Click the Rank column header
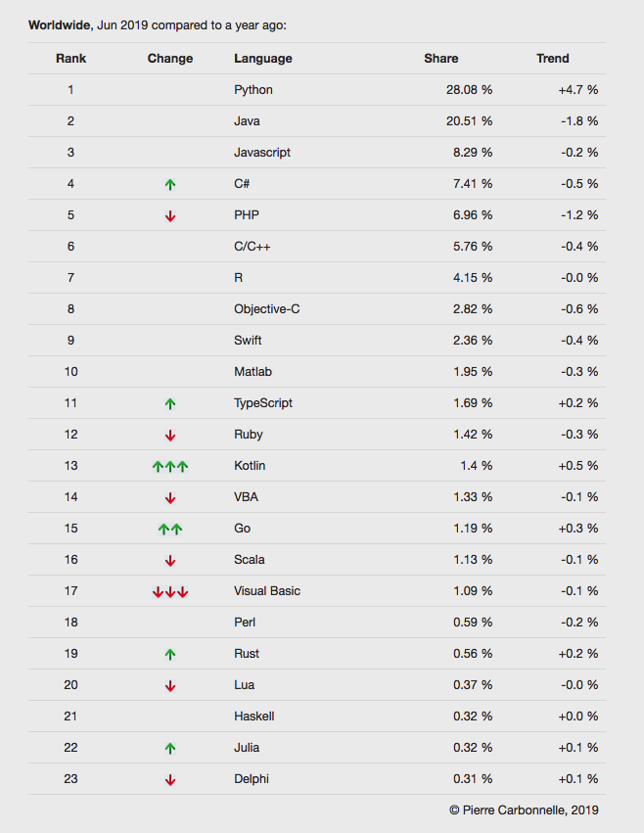 [x=70, y=59]
